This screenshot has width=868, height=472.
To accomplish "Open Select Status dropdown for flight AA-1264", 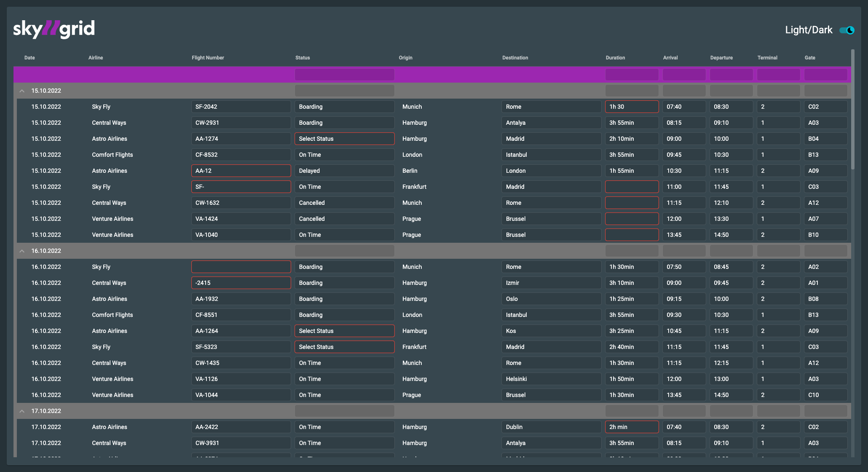I will tap(344, 331).
